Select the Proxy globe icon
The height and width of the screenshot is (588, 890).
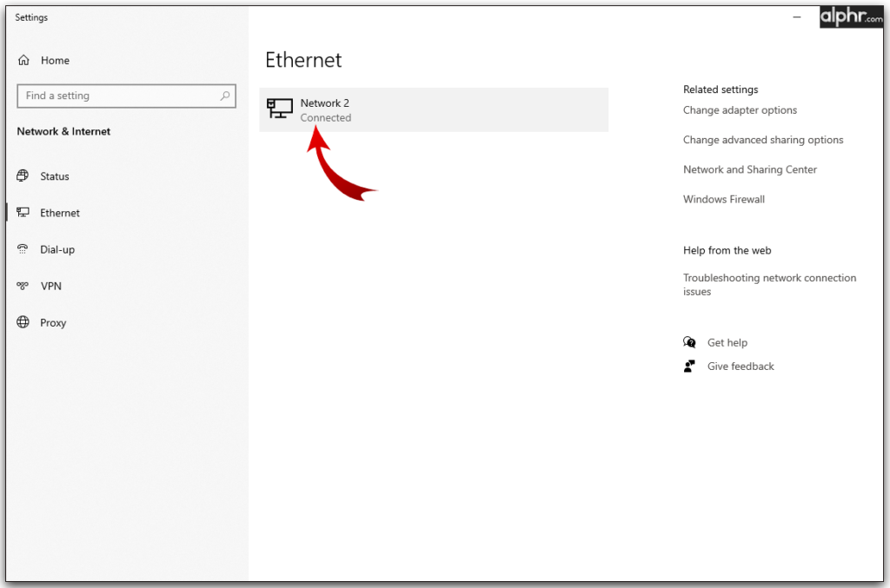click(23, 322)
